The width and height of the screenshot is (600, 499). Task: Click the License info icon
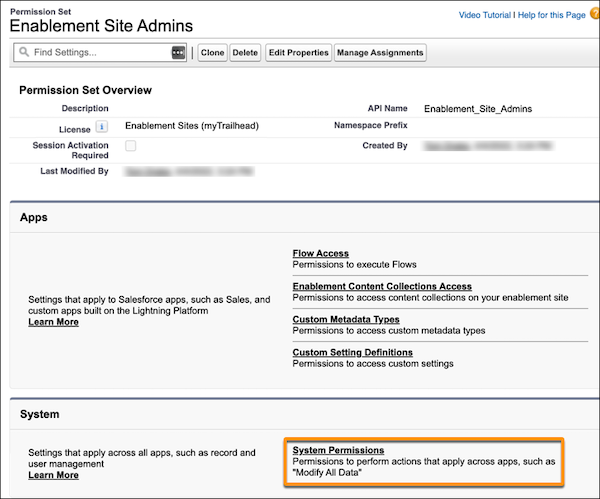tap(101, 126)
